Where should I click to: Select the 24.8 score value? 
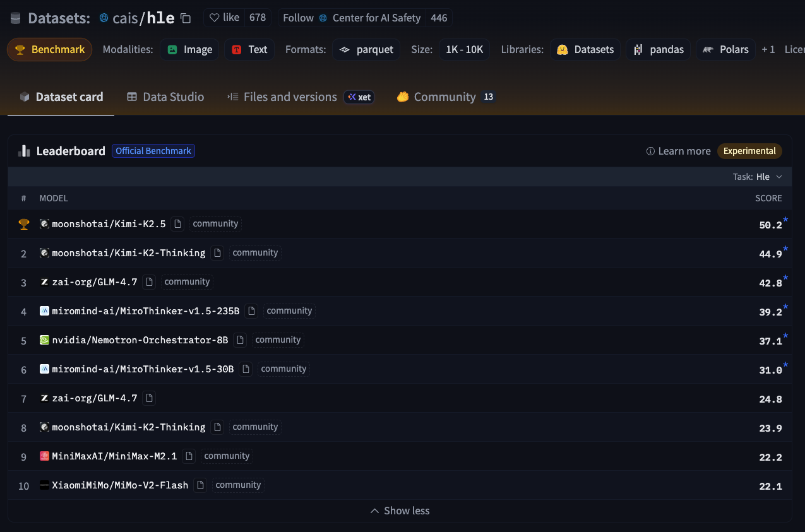(x=770, y=399)
